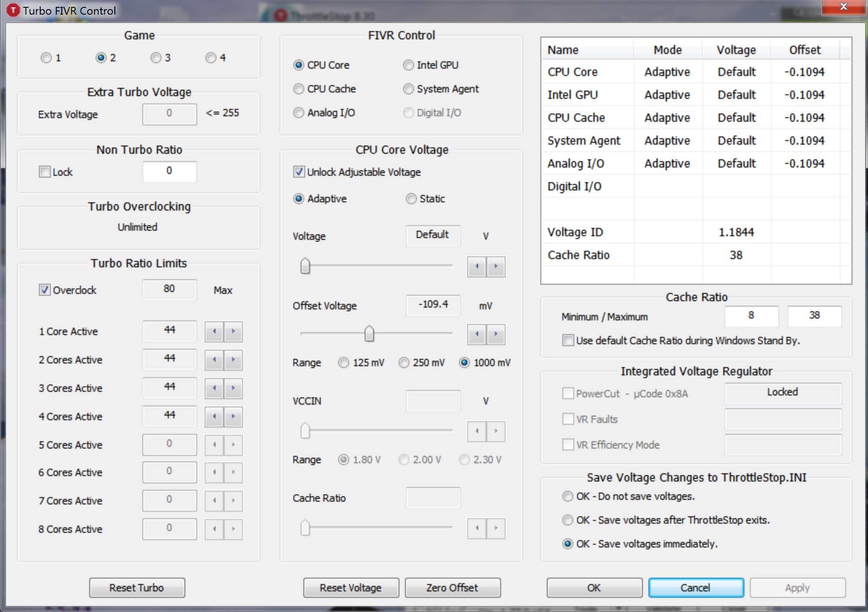The width and height of the screenshot is (868, 612).
Task: Click left arrow of Voltage slider
Action: pos(477,266)
